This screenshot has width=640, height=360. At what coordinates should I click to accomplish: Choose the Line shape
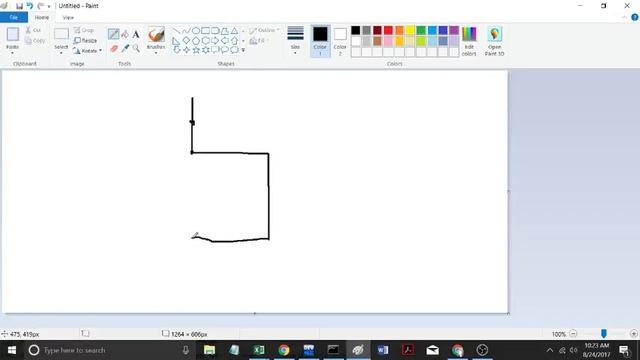pyautogui.click(x=176, y=31)
